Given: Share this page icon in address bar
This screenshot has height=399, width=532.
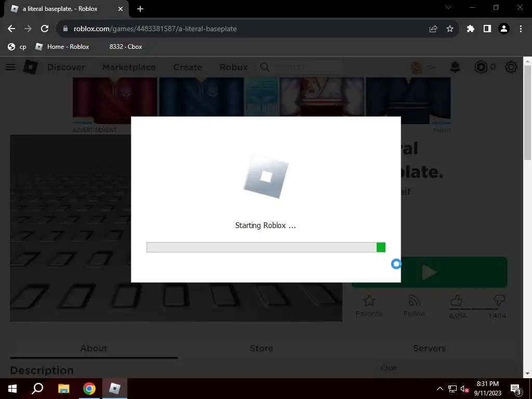Looking at the screenshot, I should tap(433, 29).
